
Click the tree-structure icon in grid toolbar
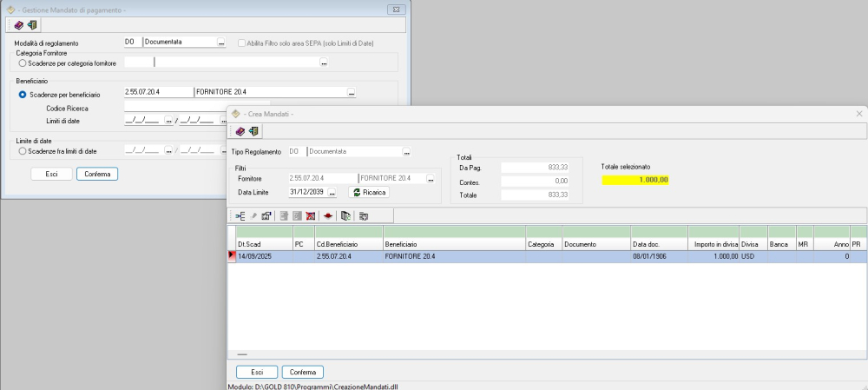[x=240, y=215]
